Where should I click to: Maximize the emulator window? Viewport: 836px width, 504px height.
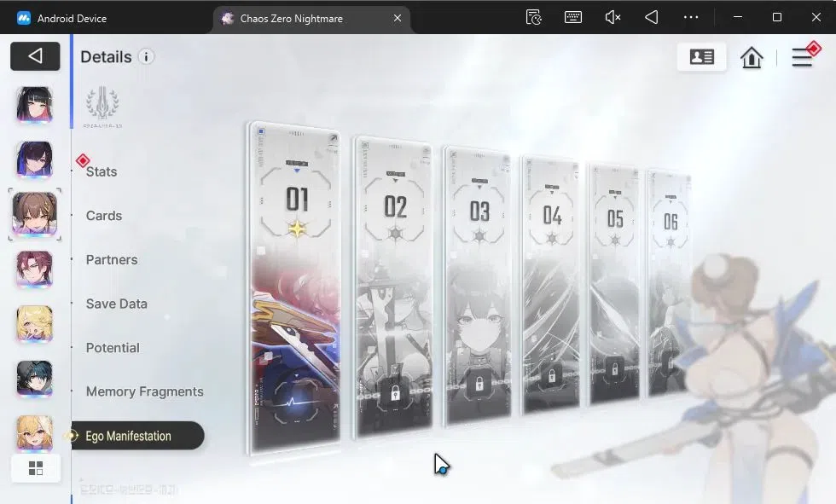(777, 17)
